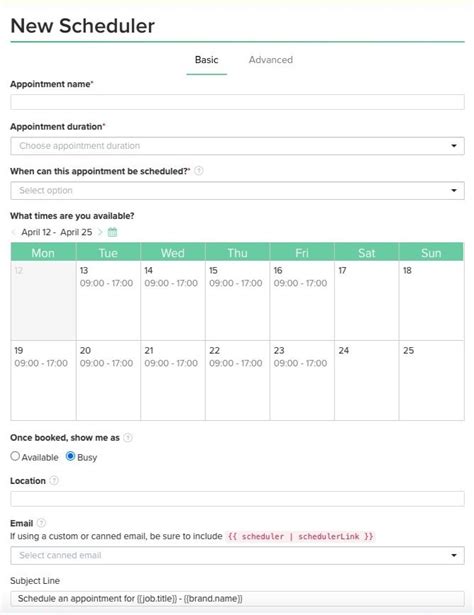Expand the scheduling option dropdown

pyautogui.click(x=237, y=191)
